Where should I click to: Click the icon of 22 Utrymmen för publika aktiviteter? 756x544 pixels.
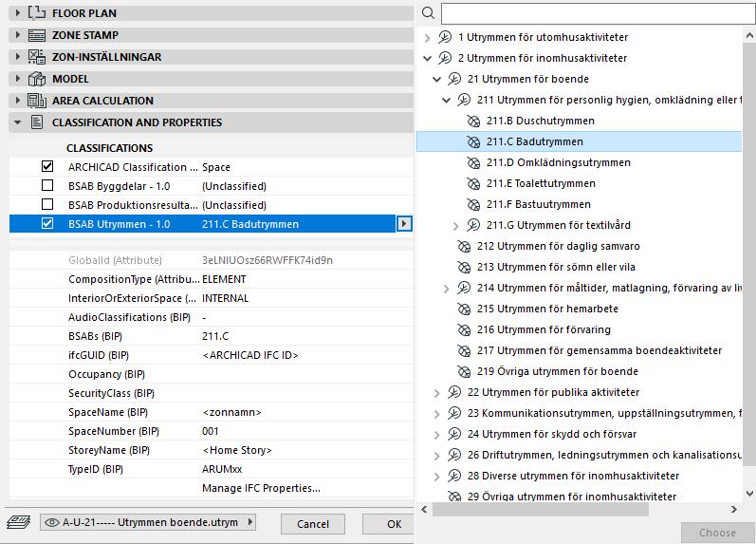pyautogui.click(x=454, y=392)
